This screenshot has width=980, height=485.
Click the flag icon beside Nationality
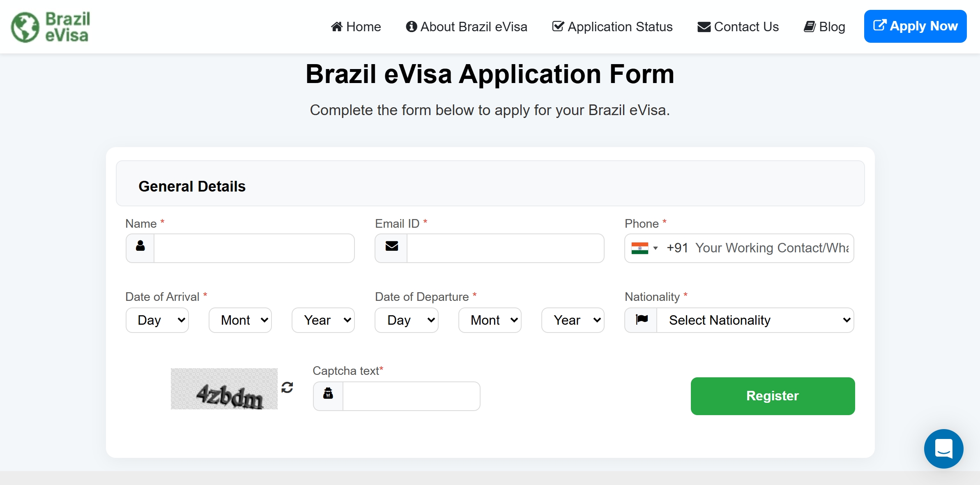click(x=642, y=319)
